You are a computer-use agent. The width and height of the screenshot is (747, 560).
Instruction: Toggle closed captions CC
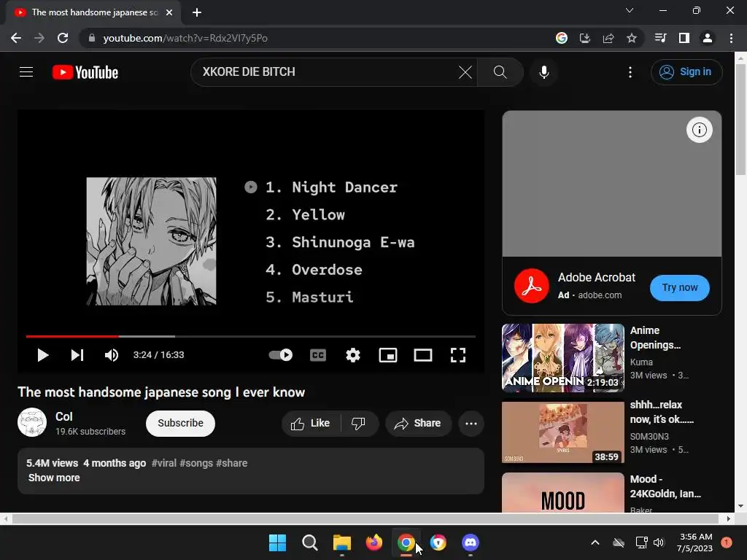click(318, 355)
